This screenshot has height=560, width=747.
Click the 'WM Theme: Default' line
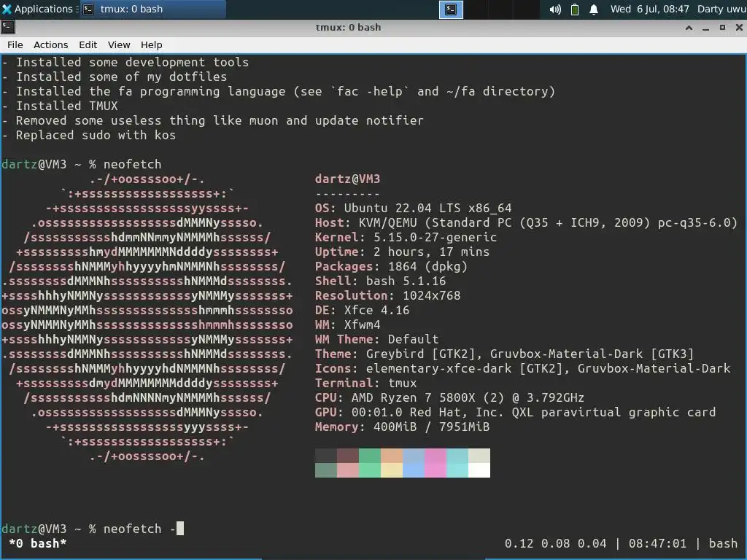[376, 340]
